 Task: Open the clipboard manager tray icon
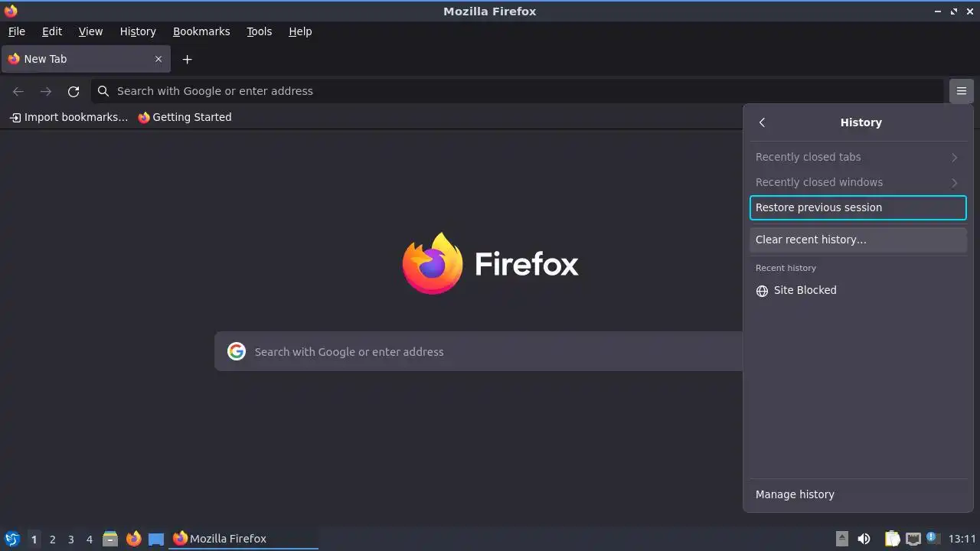coord(892,539)
